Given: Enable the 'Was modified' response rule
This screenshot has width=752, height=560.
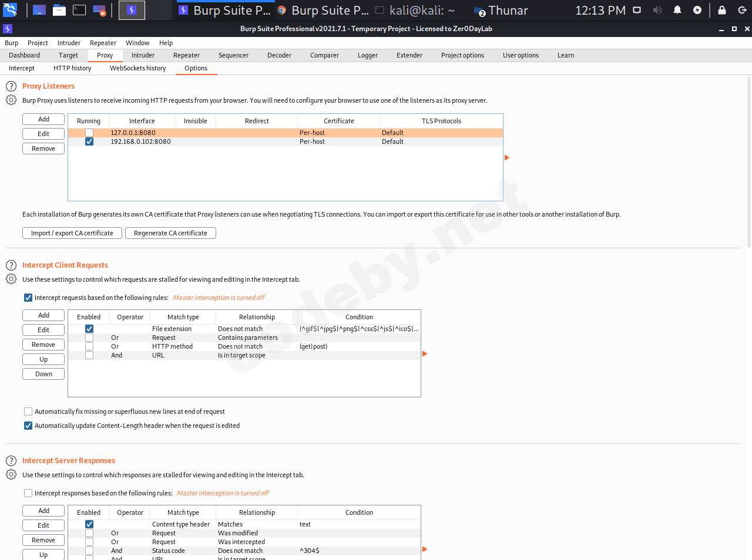Looking at the screenshot, I should coord(89,533).
